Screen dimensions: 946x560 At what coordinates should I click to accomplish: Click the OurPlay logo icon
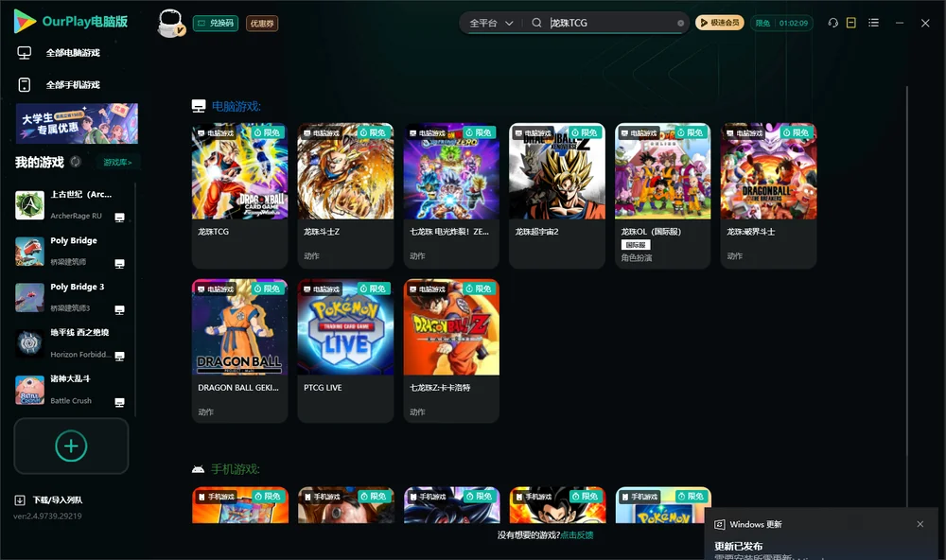click(x=25, y=22)
